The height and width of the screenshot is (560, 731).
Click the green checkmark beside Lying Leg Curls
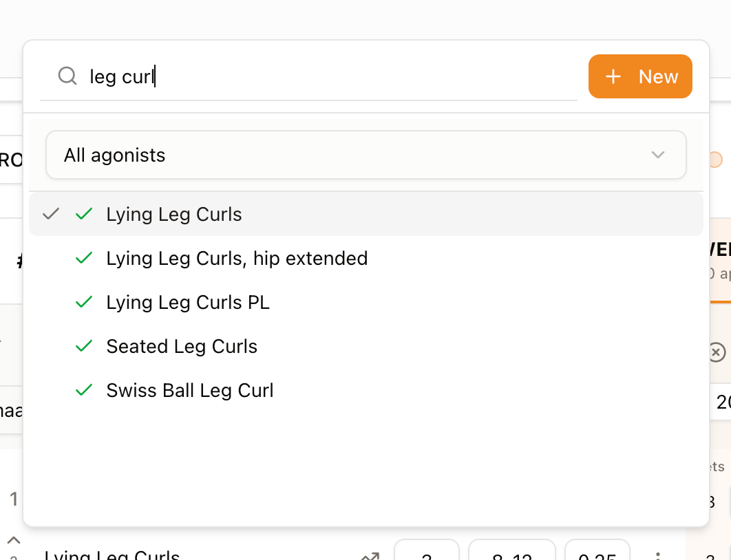tap(84, 214)
